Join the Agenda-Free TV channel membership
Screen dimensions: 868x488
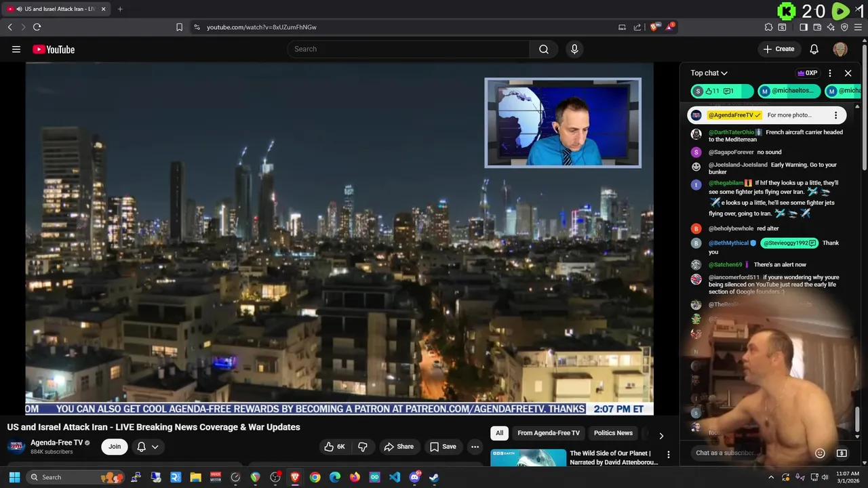(x=115, y=447)
